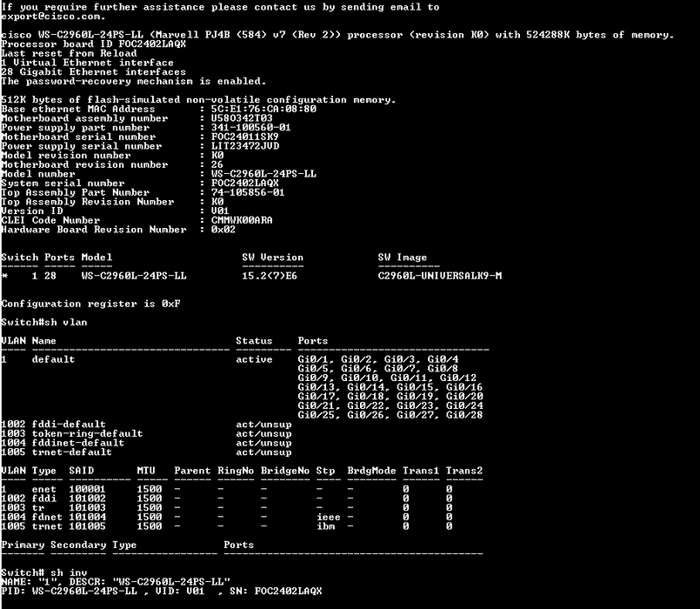Select base MAC address 5C:E1:76:CA:08:80
The width and height of the screenshot is (700, 609).
tap(263, 110)
